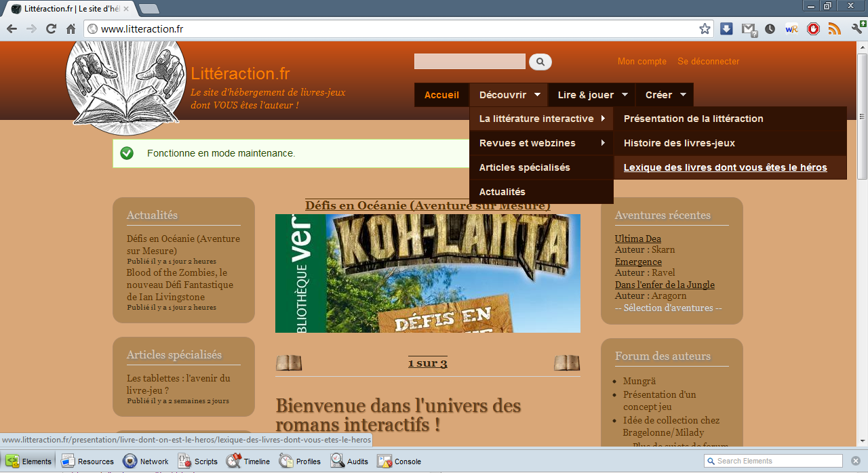This screenshot has width=868, height=473.
Task: Focus the DevTools Search Elements field
Action: click(x=773, y=461)
